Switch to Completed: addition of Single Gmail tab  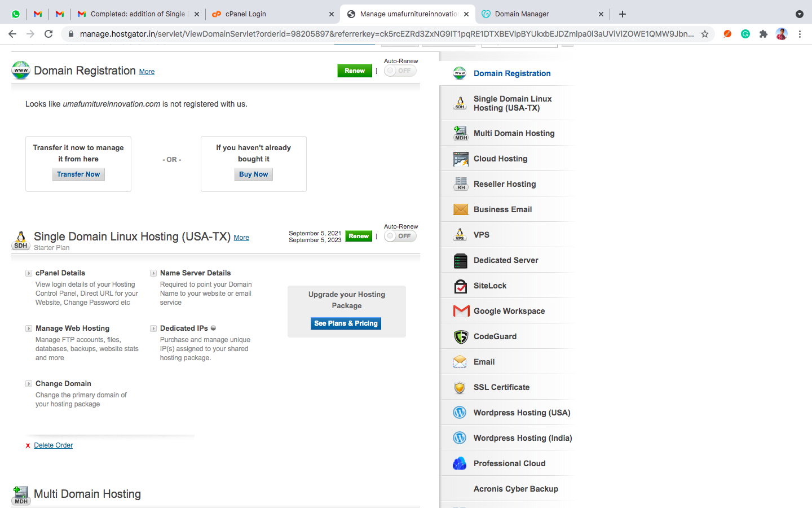click(138, 14)
